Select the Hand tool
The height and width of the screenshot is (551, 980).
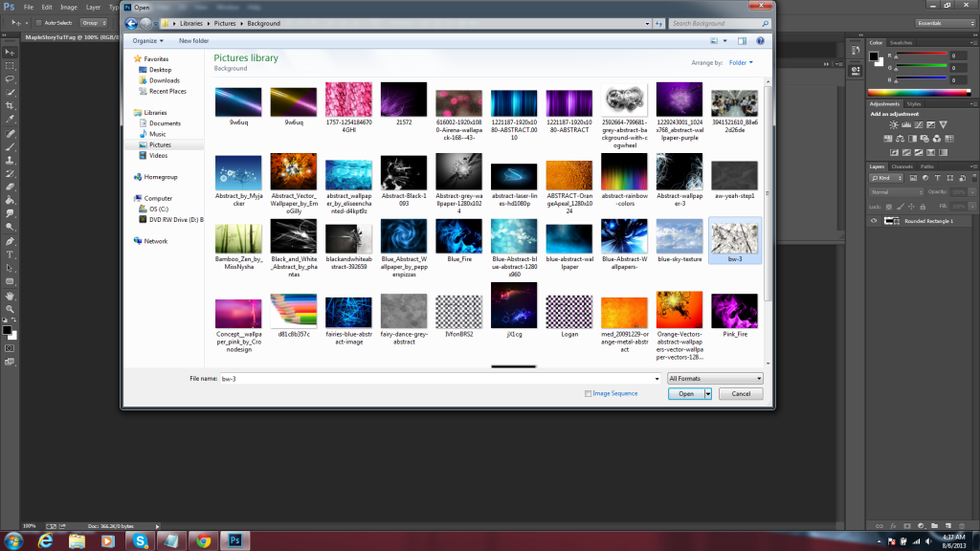pos(10,296)
